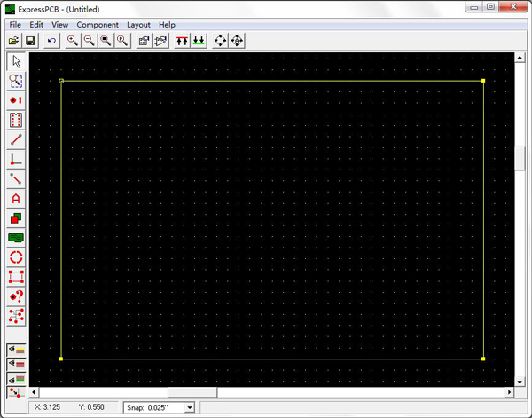Screen dimensions: 532x418
Task: Click the board properties icon beside the component manager
Action: pos(160,41)
